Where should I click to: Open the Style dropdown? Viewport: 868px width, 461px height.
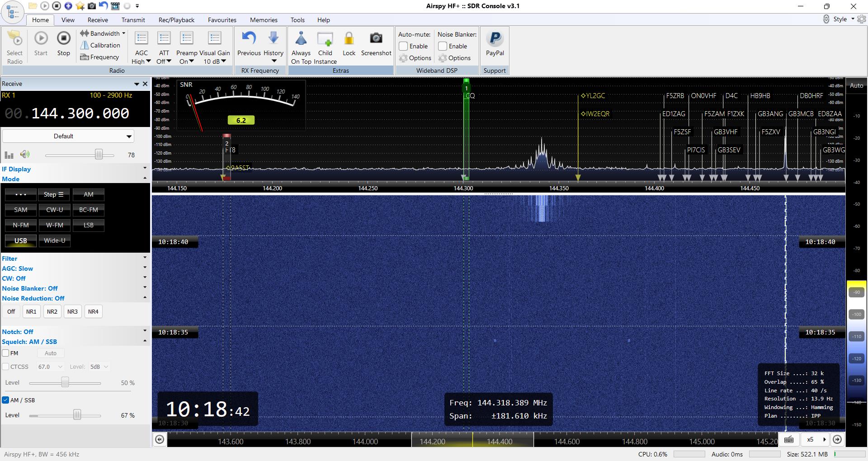tap(844, 19)
